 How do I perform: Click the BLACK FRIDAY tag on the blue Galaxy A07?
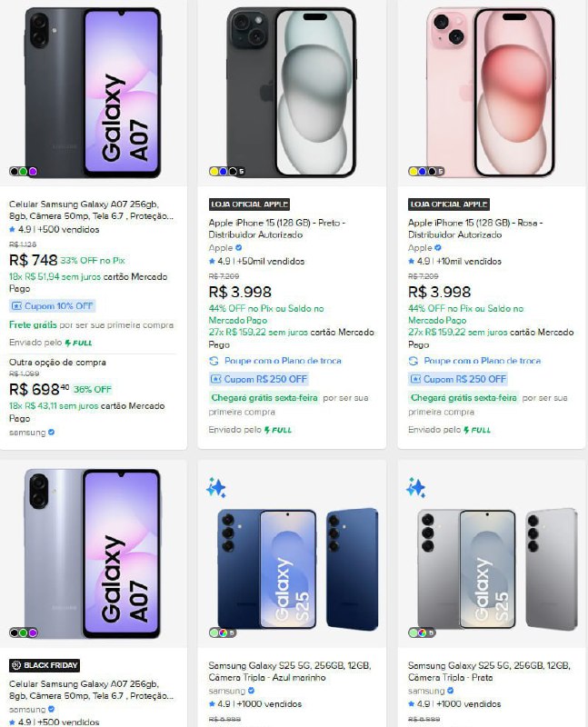tap(45, 665)
